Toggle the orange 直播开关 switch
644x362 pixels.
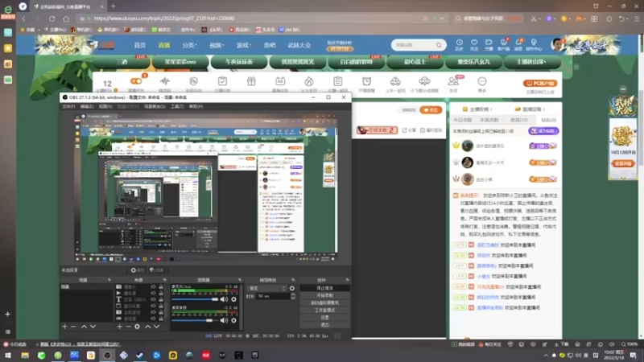coord(136,81)
